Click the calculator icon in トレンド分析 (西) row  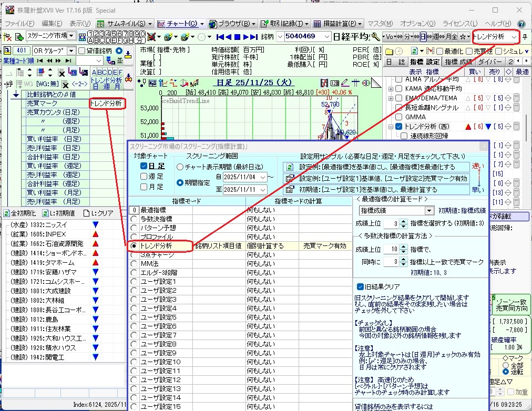pyautogui.click(x=516, y=127)
